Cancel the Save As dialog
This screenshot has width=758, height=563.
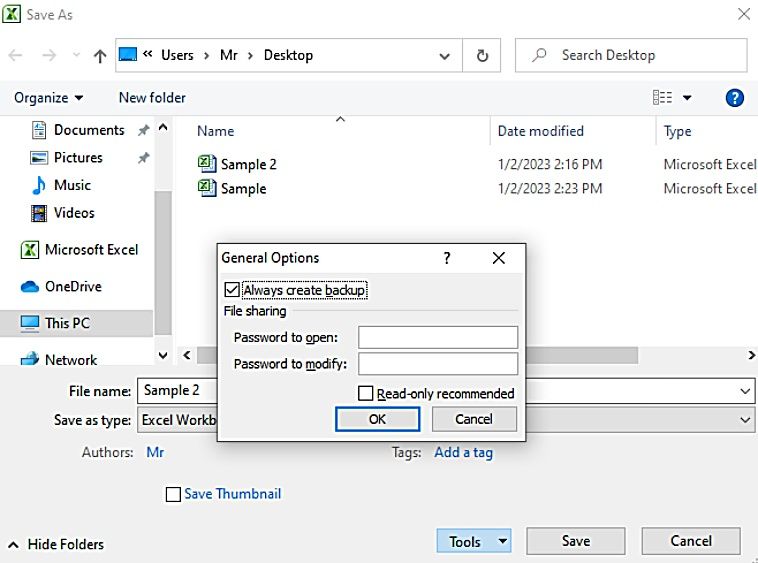[x=691, y=541]
